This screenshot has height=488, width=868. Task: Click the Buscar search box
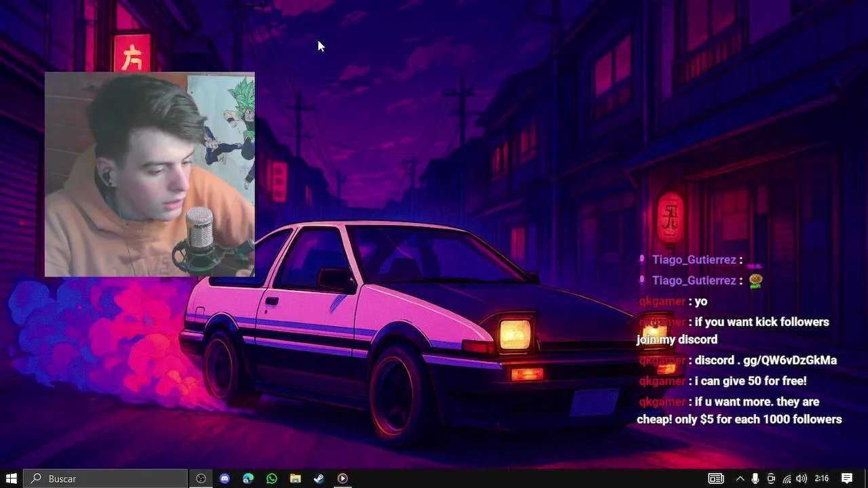tap(106, 479)
